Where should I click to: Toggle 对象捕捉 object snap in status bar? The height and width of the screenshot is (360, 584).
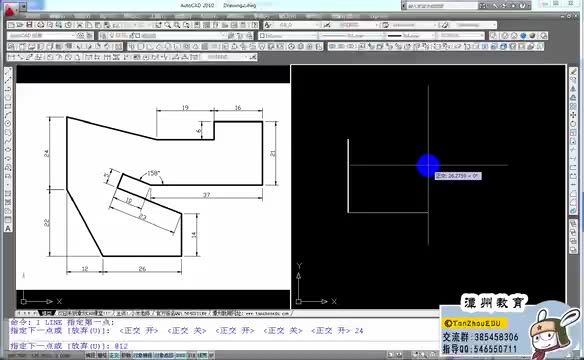[x=143, y=356]
